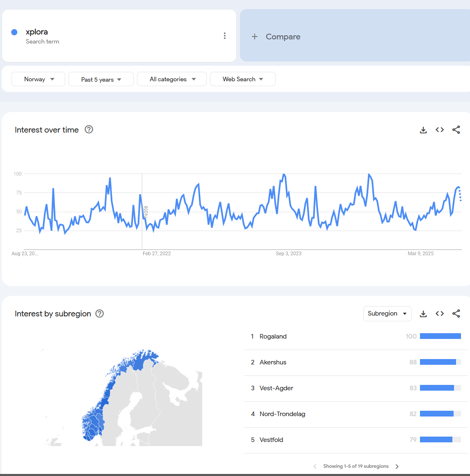The image size is (470, 476).
Task: Click the Note marker on the chart
Action: (146, 212)
